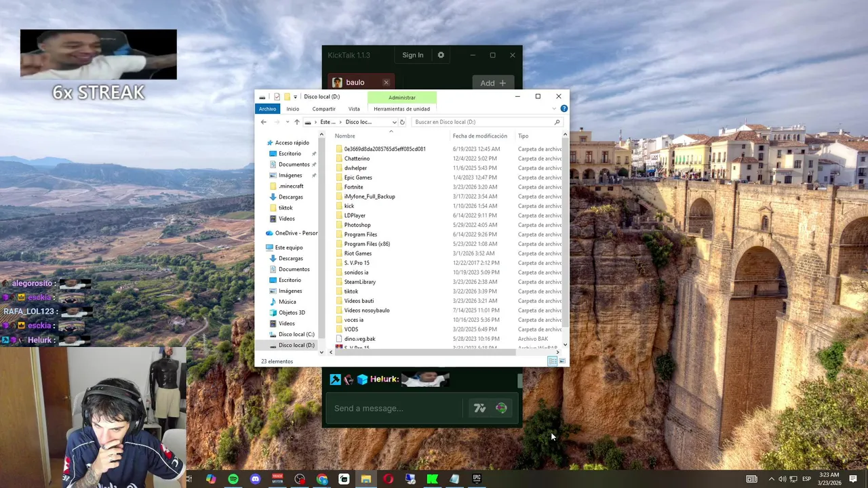The width and height of the screenshot is (868, 488).
Task: Open Kick emote picker next to 7TV icon
Action: pos(501,408)
